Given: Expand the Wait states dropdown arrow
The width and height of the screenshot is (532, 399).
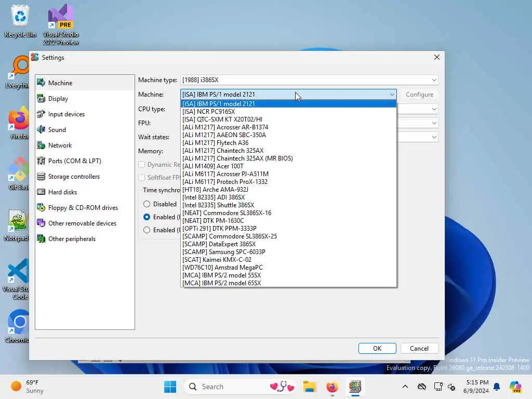Looking at the screenshot, I should [x=434, y=137].
